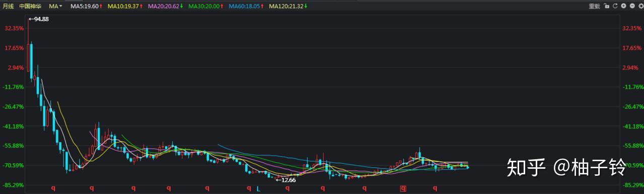Image resolution: width=644 pixels, height=194 pixels.
Task: Click the left axis -85.29% label
Action: tap(13, 184)
